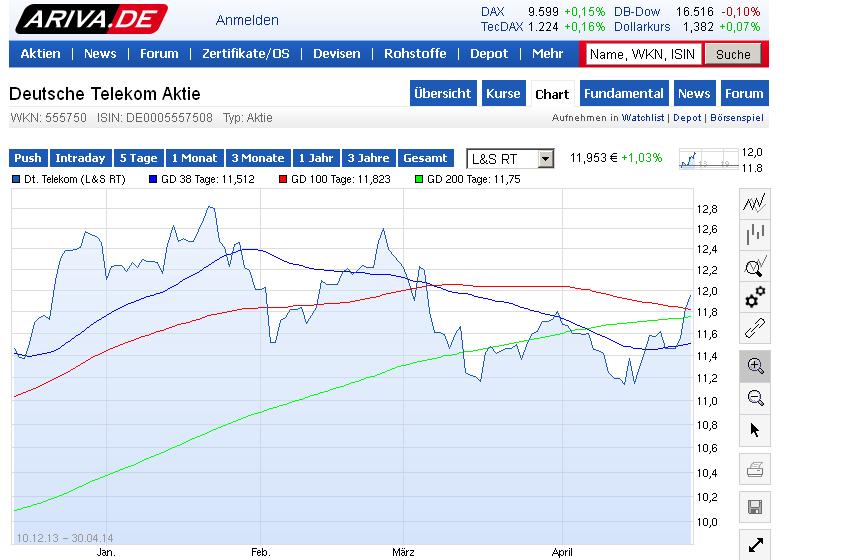Click the chain link icon
The image size is (865, 560).
click(755, 328)
